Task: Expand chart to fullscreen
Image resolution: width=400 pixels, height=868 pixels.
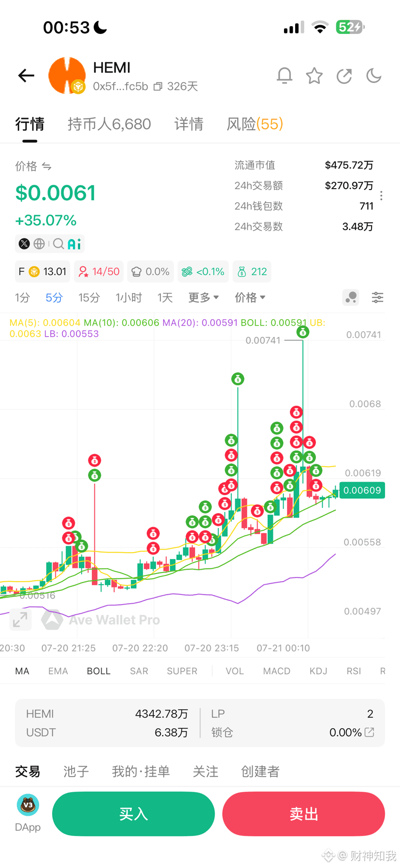Action: click(20, 619)
